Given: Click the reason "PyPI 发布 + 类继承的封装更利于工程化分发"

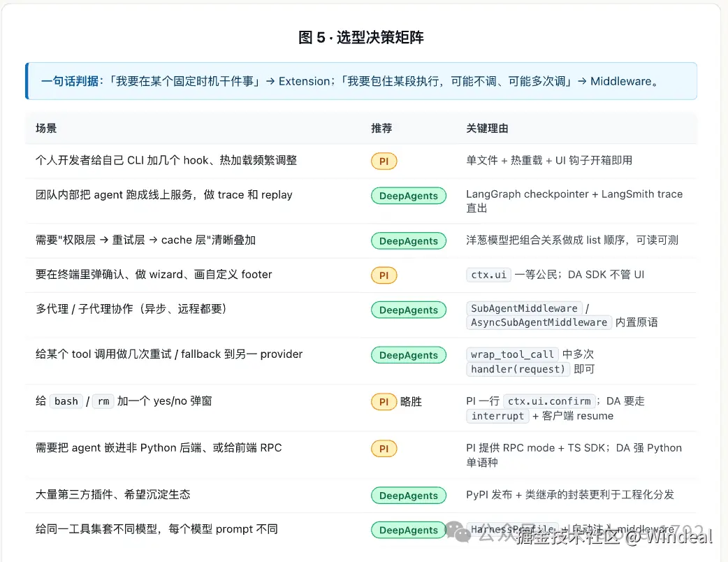Looking at the screenshot, I should pos(569,494).
